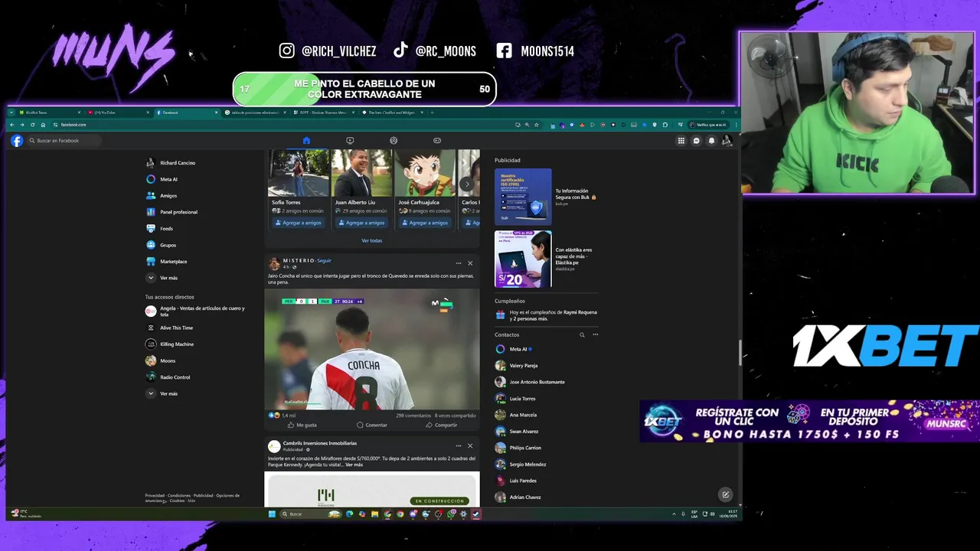The height and width of the screenshot is (551, 980).
Task: Open the Buk security ad thumbnail
Action: point(523,197)
